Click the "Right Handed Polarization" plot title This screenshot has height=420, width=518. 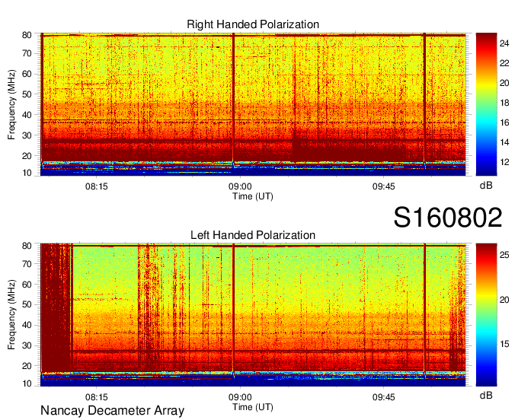253,24
